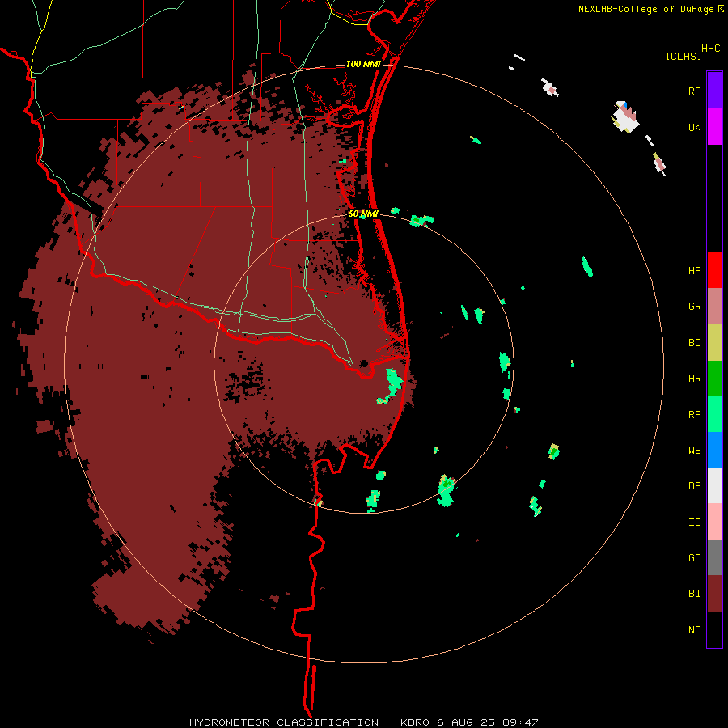
Task: Click the UK magenta legend swatch
Action: point(714,126)
